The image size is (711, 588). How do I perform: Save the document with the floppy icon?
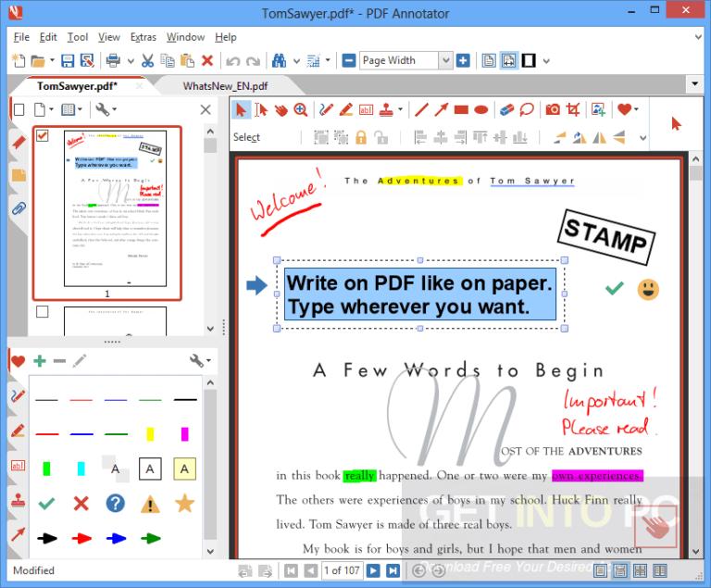tap(68, 60)
